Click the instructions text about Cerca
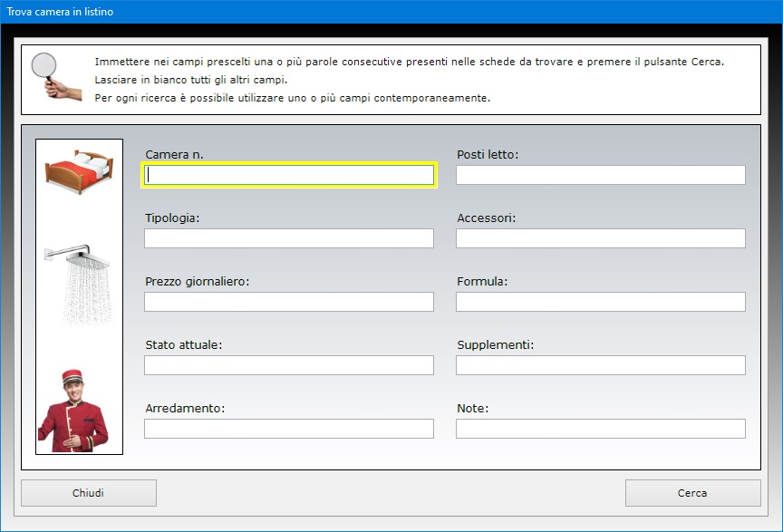Image resolution: width=783 pixels, height=532 pixels. tap(409, 62)
